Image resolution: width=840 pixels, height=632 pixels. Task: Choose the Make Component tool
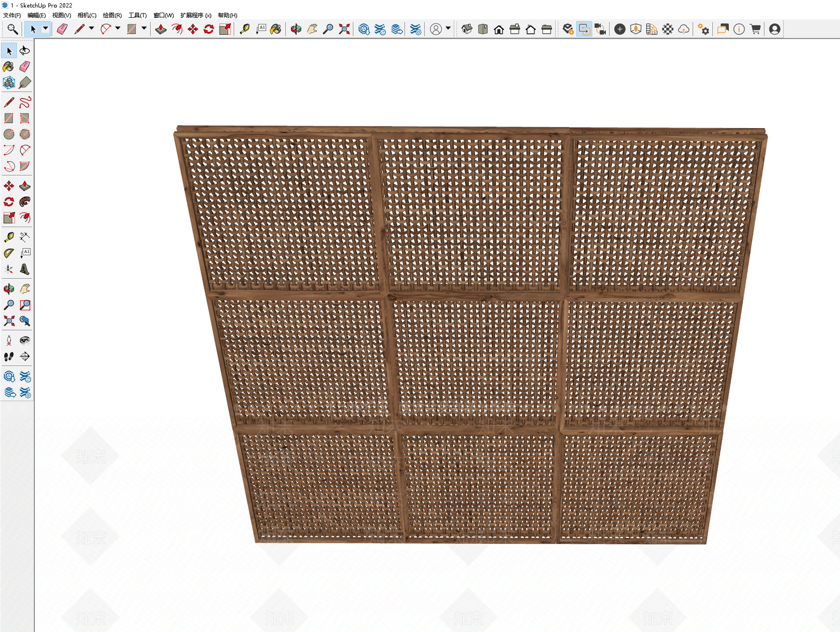pyautogui.click(x=9, y=83)
